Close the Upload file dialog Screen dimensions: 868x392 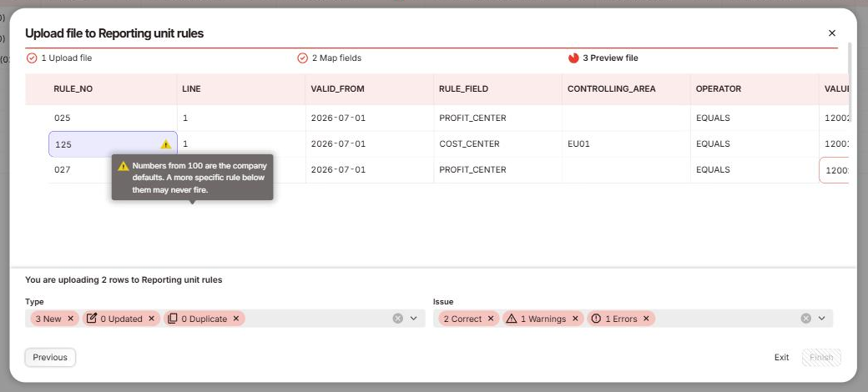(x=831, y=33)
